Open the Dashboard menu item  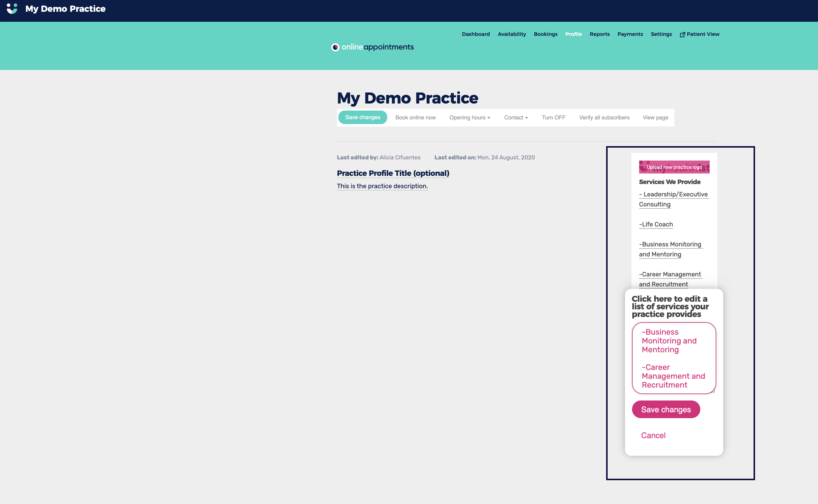475,34
